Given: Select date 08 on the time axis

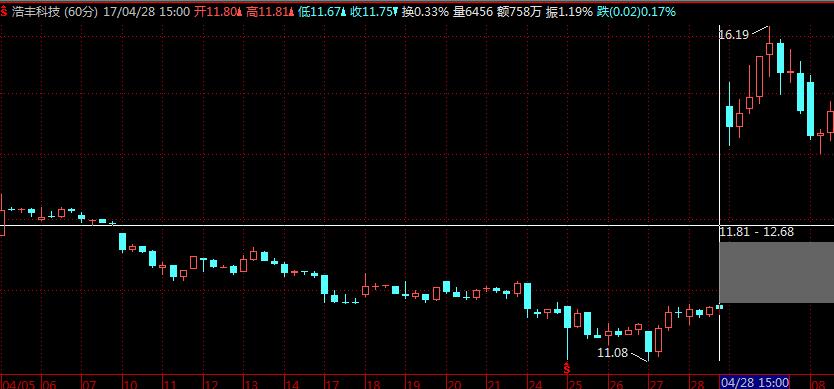Looking at the screenshot, I should pyautogui.click(x=818, y=384).
